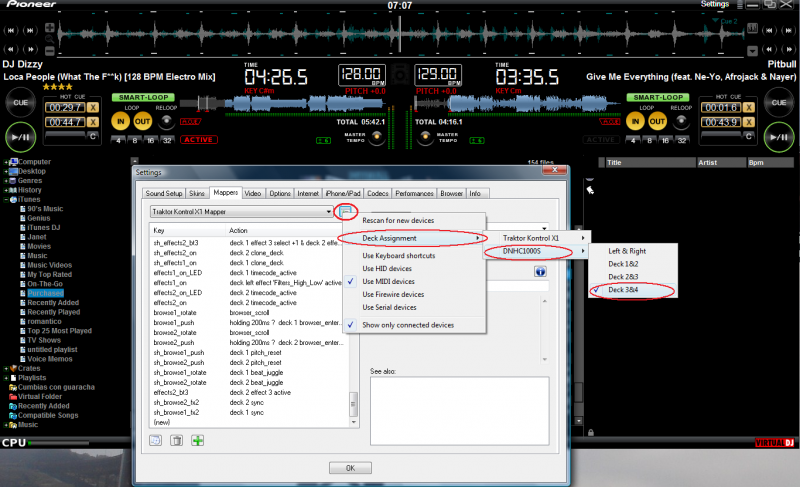Click the OK button in Settings
Screen dimensions: 800x487
(350, 467)
